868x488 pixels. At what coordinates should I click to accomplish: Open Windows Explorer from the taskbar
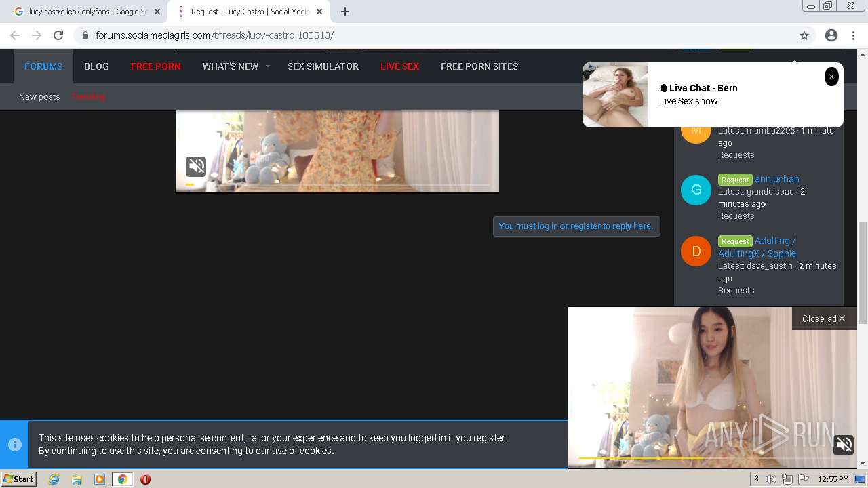click(77, 479)
